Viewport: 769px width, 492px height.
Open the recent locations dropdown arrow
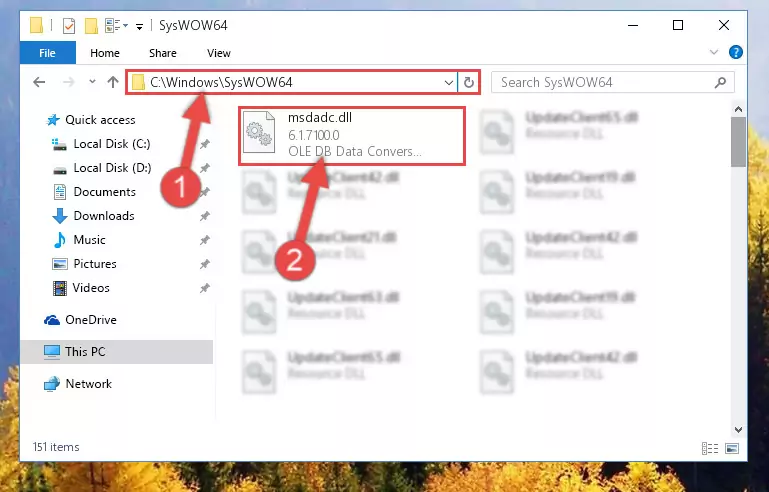pos(92,82)
